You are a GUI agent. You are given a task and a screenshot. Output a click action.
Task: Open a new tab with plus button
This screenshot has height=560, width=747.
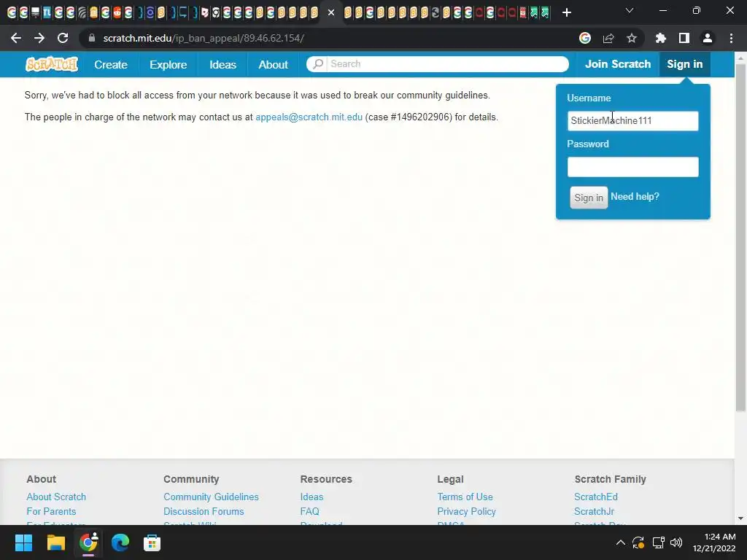pyautogui.click(x=566, y=12)
